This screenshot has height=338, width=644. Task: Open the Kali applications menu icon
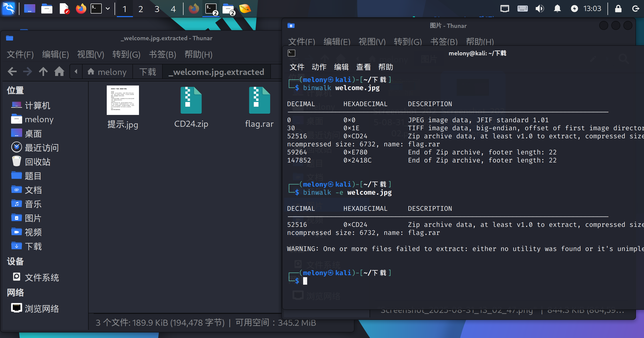[x=9, y=9]
